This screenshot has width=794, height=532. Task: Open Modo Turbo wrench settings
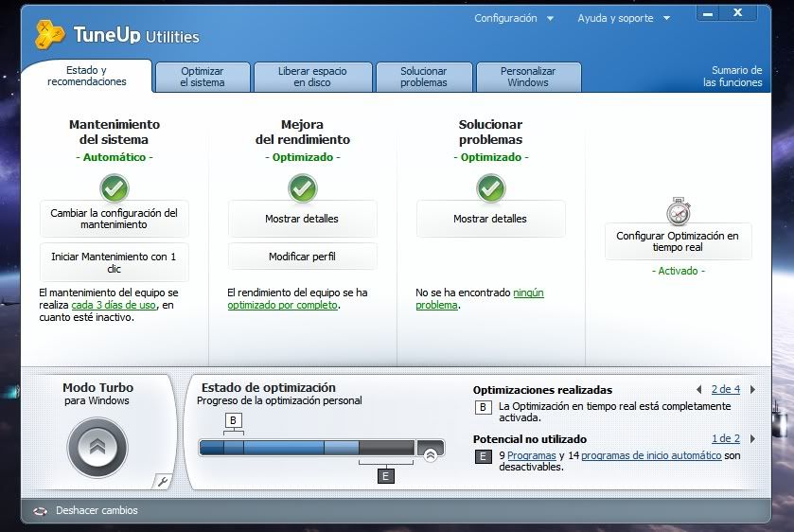(162, 481)
